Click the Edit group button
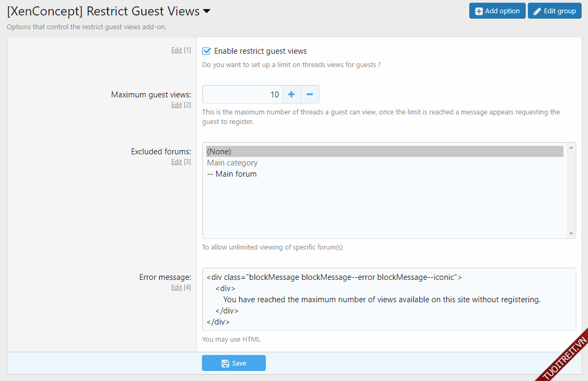The image size is (588, 381). (554, 11)
